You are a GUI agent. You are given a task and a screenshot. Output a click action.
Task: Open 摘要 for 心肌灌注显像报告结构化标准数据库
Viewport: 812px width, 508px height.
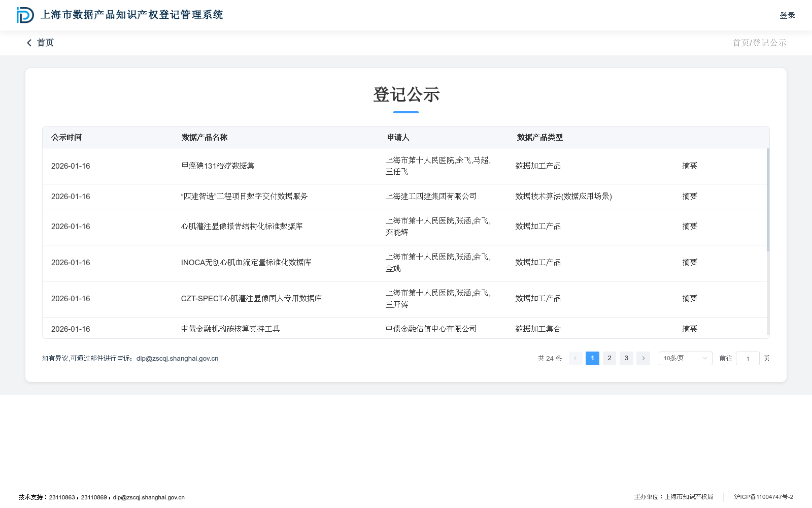[x=690, y=227]
